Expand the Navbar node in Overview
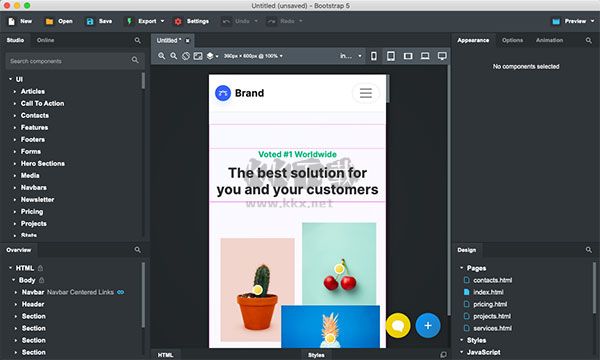This screenshot has height=360, width=600. [x=16, y=292]
